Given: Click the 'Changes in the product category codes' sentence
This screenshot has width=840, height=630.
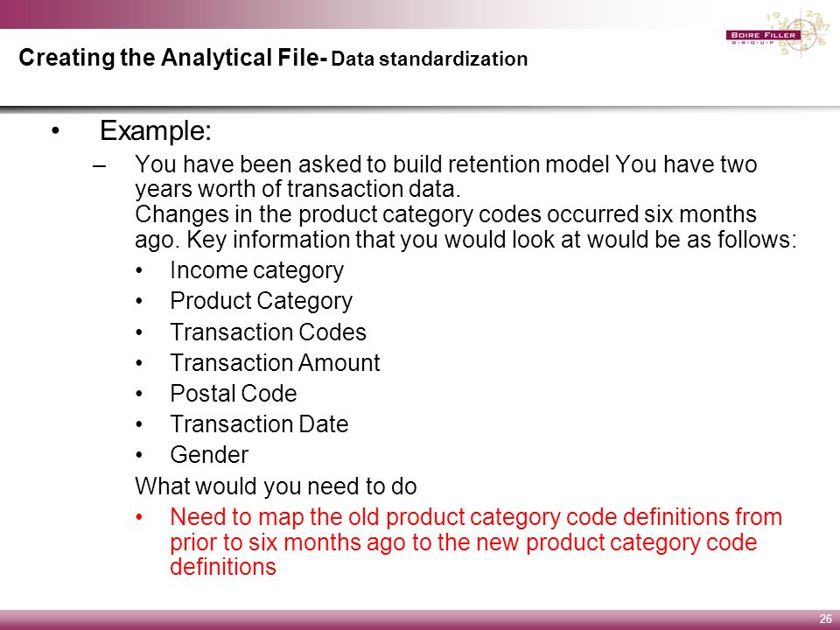Looking at the screenshot, I should coord(445,214).
